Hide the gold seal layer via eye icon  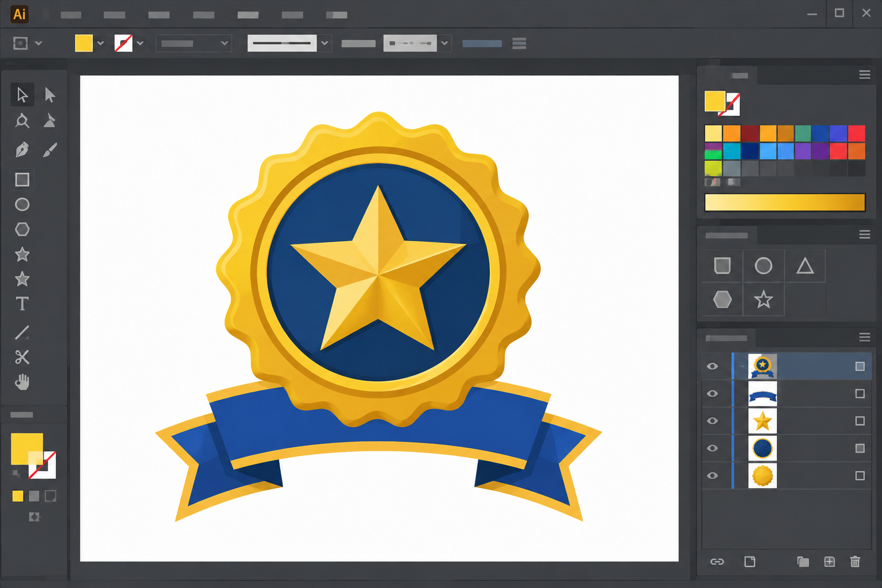713,475
